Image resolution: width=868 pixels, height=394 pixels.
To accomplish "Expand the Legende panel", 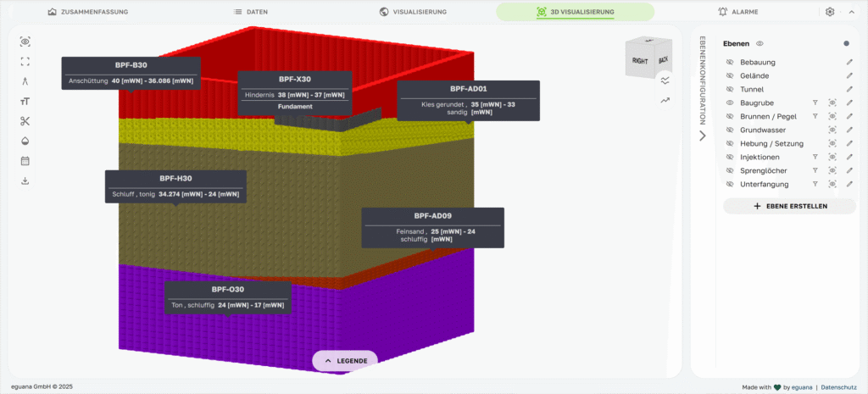I will (x=345, y=361).
